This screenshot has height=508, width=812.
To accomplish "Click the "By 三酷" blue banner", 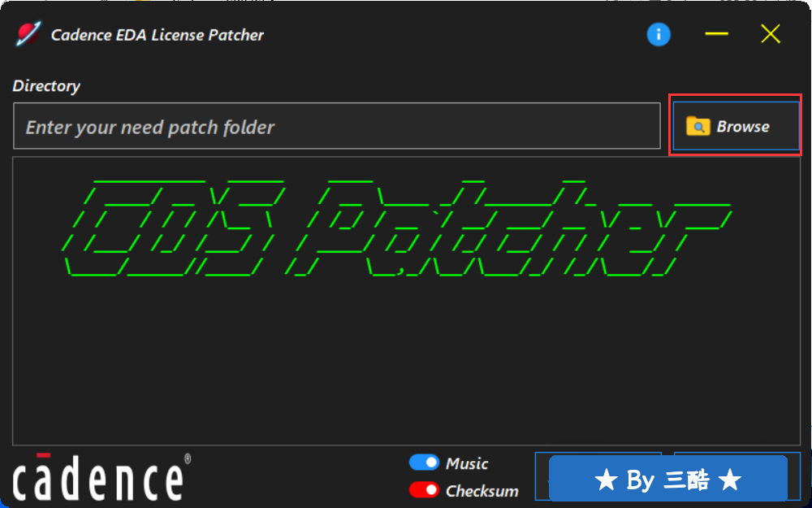I will (668, 480).
